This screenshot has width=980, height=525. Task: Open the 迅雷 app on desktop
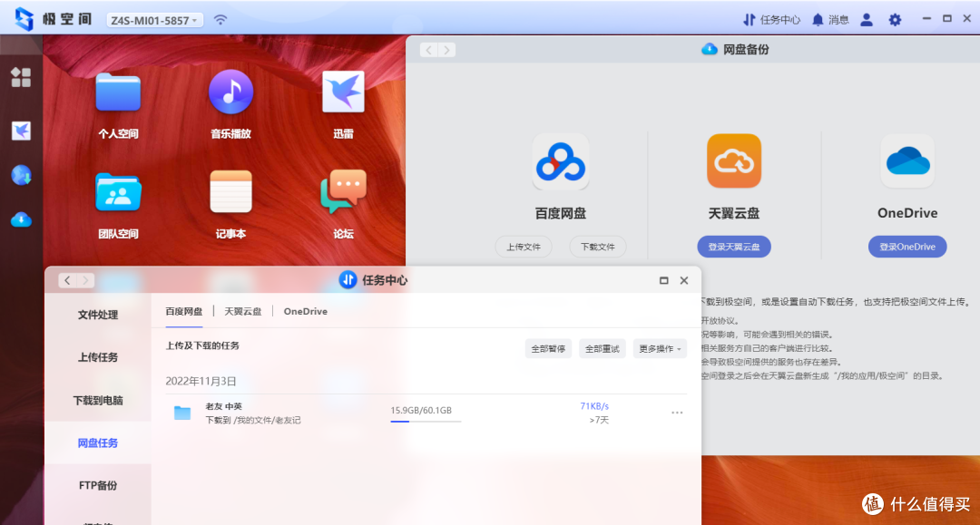[343, 92]
